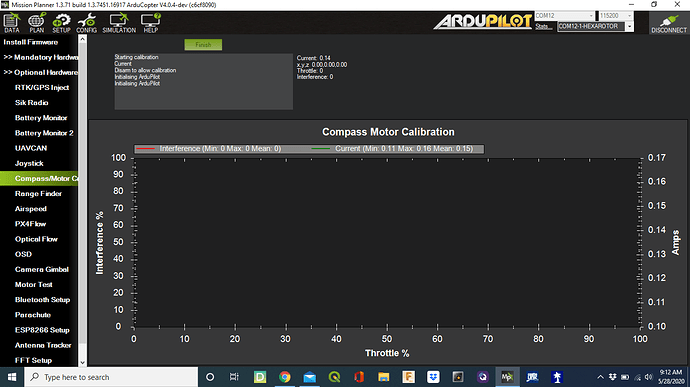Screen dimensions: 690x387
Task: Select Battery Monitor in the sidebar
Action: click(41, 118)
